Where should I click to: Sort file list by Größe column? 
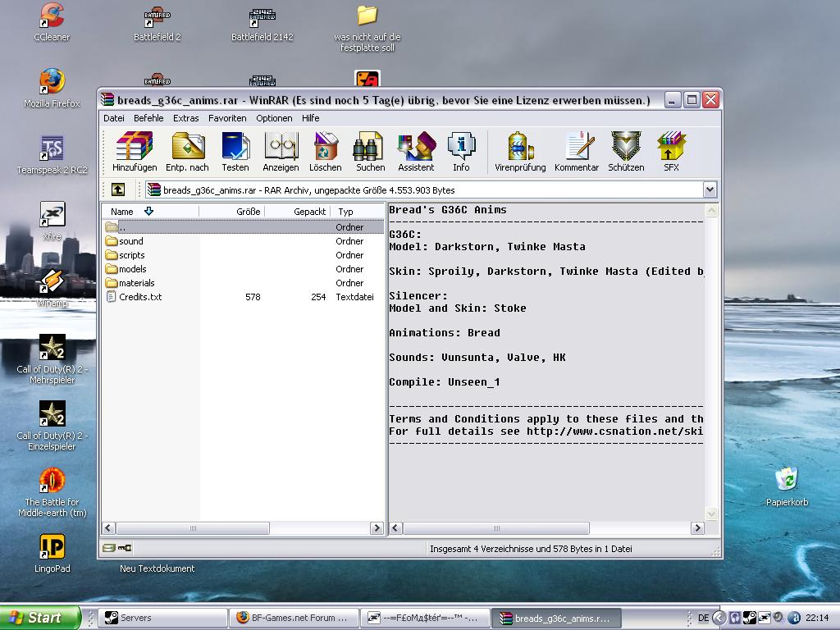click(x=231, y=212)
